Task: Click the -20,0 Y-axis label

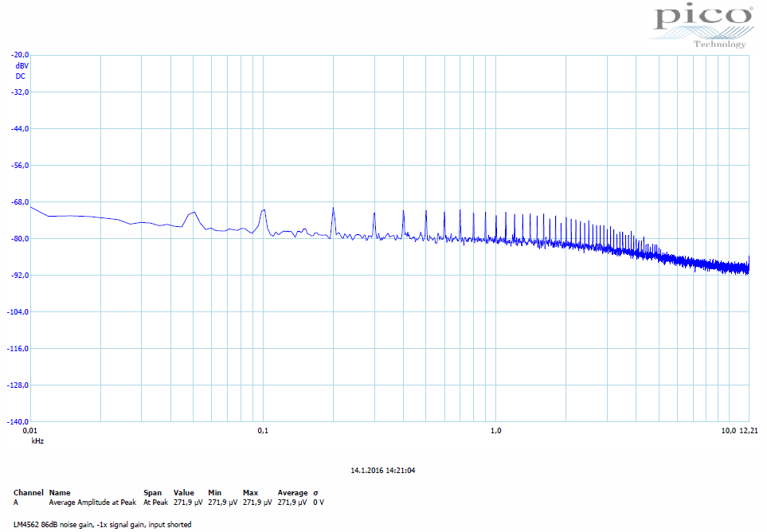Action: (20, 55)
